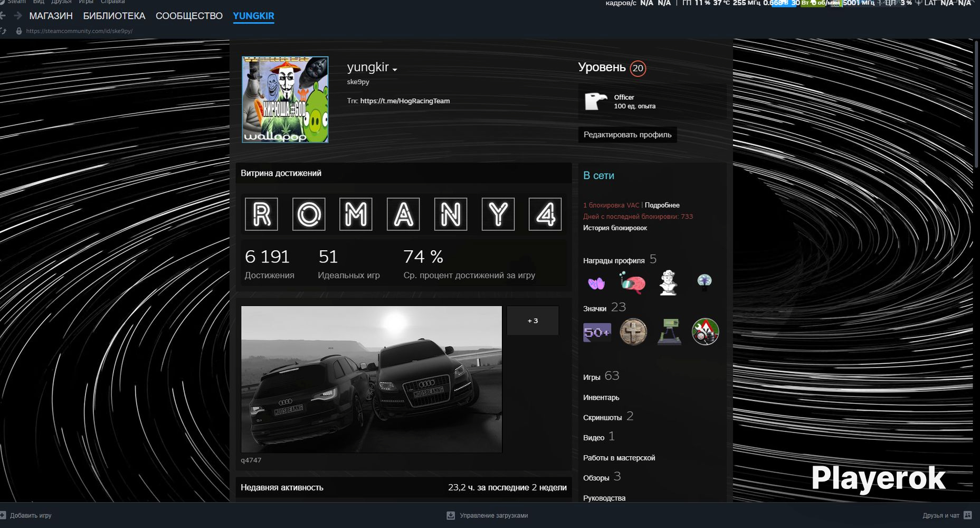
Task: Open the letter N achievement icon
Action: 451,214
